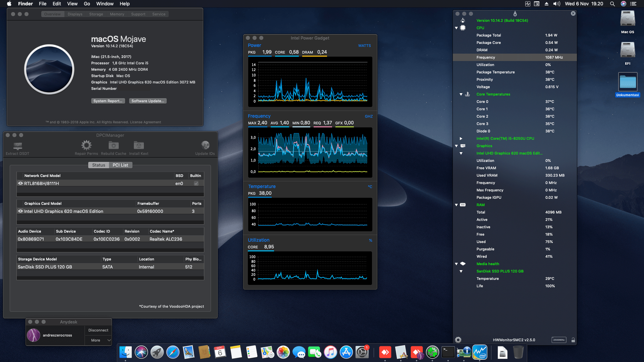
Task: Click the Extract DSDT icon in DPCIManager
Action: 17,146
